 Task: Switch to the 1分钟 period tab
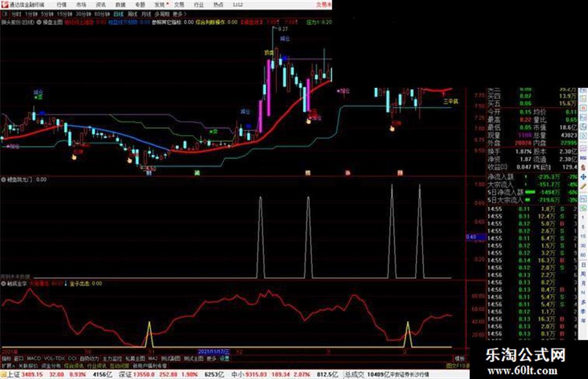pos(31,14)
